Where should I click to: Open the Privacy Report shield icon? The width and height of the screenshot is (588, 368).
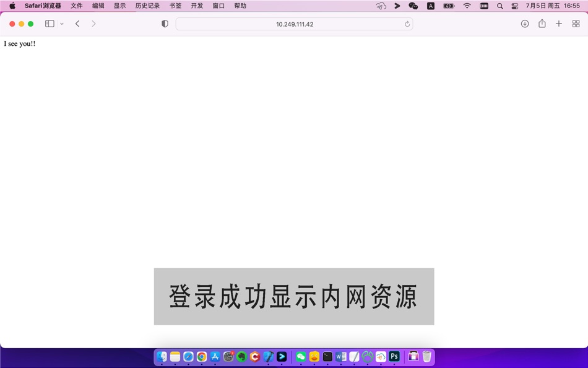click(165, 23)
